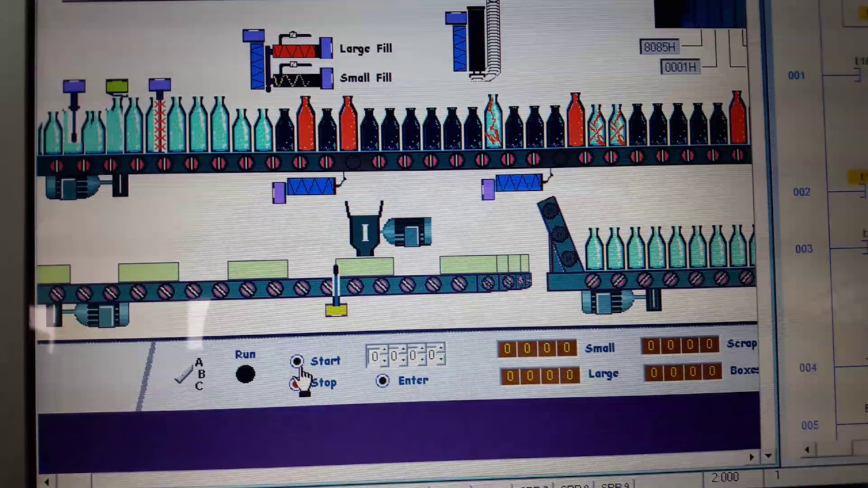Select ladder rung 002

[802, 192]
